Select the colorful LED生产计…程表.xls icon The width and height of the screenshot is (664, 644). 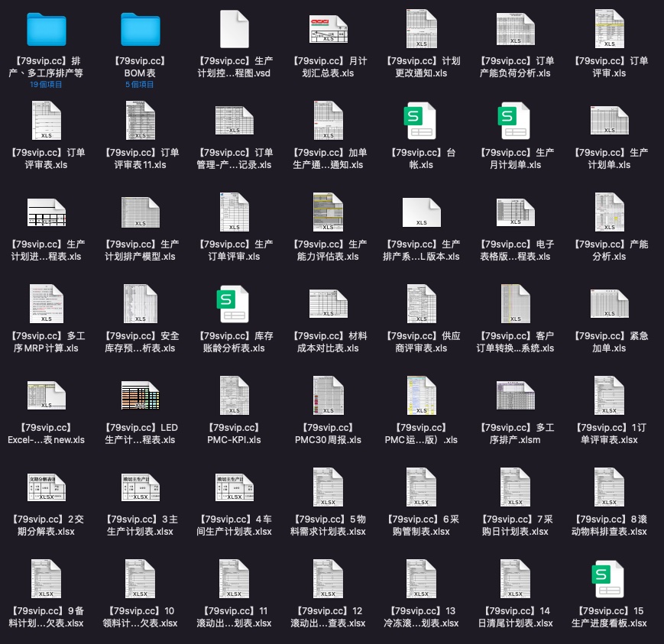point(140,396)
